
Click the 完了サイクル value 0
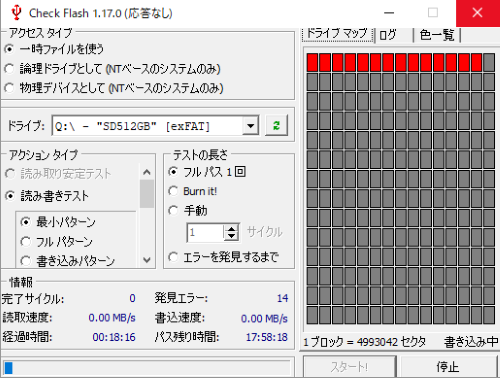point(132,298)
